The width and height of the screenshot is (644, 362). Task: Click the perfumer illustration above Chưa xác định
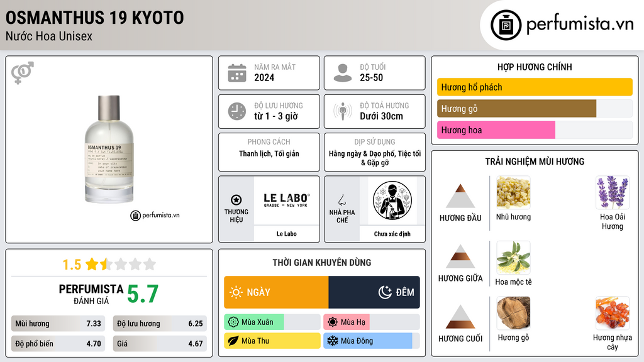pos(392,201)
